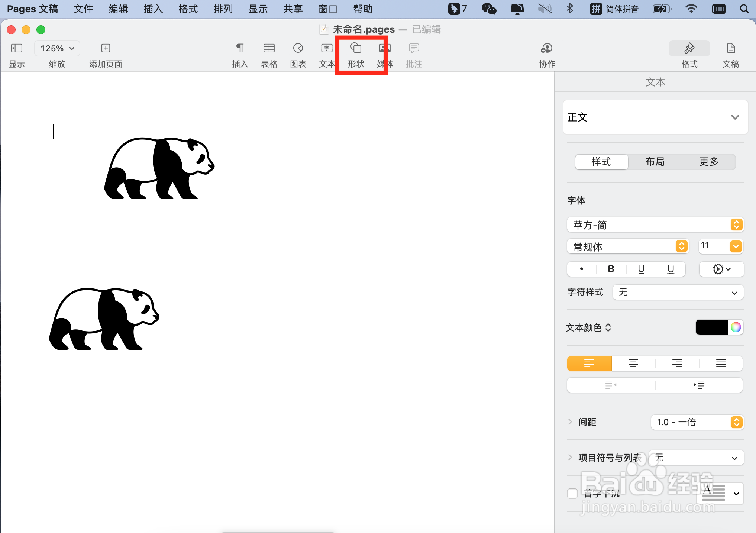Toggle the View (显示) sidebar icon

point(17,49)
